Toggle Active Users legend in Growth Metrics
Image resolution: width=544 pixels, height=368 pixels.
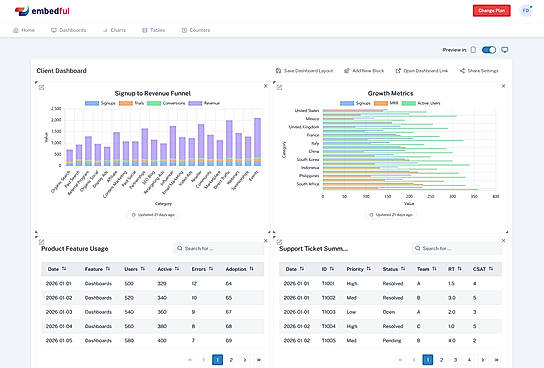(x=421, y=103)
